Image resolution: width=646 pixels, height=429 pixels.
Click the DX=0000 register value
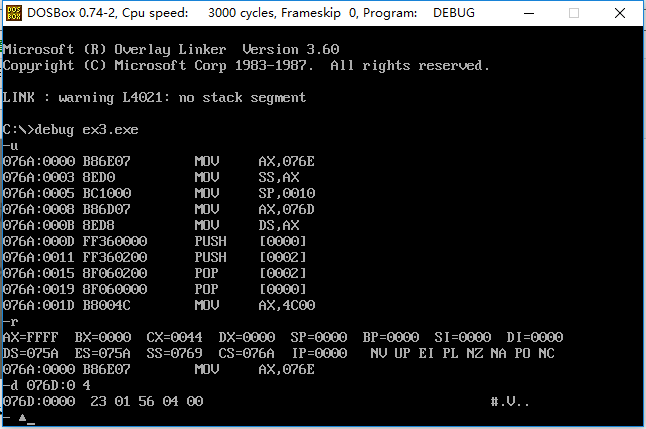pos(247,337)
